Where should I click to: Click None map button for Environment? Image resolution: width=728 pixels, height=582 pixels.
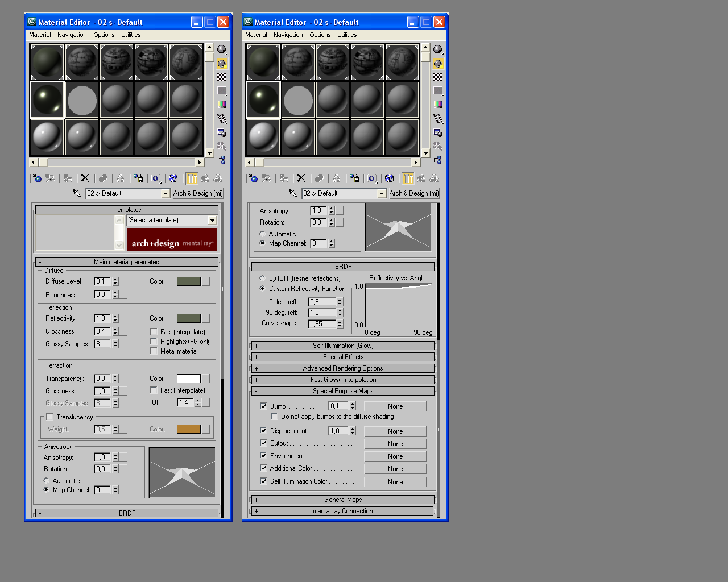coord(395,456)
